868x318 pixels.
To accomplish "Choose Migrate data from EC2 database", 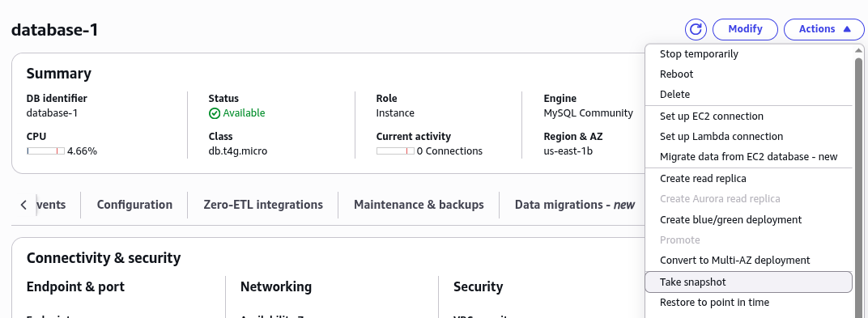I will click(749, 157).
